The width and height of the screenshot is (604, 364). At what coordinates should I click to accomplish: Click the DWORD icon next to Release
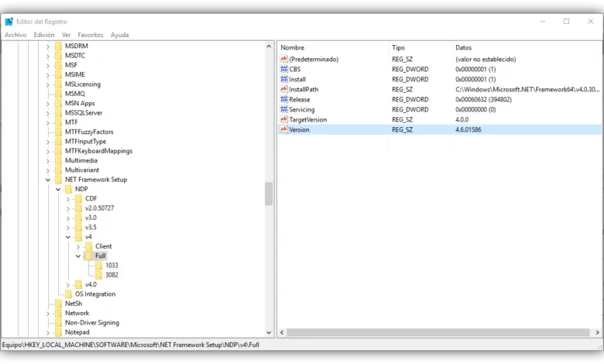tap(284, 99)
